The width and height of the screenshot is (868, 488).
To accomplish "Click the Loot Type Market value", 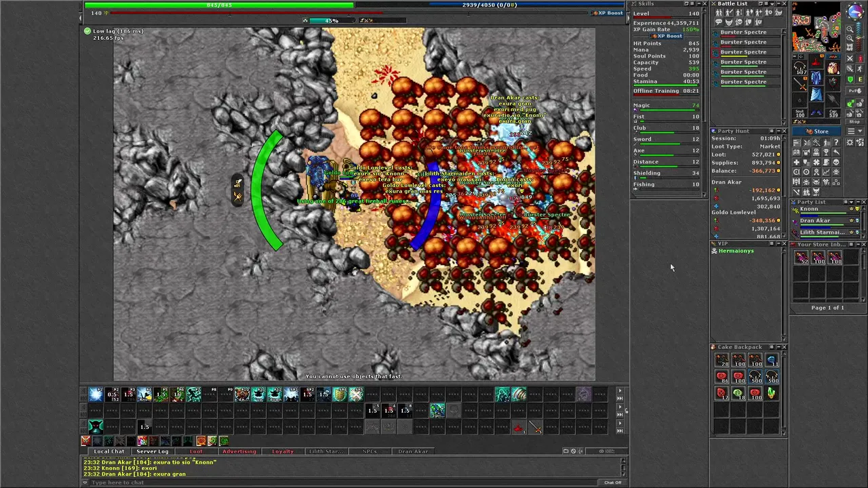I will [770, 146].
